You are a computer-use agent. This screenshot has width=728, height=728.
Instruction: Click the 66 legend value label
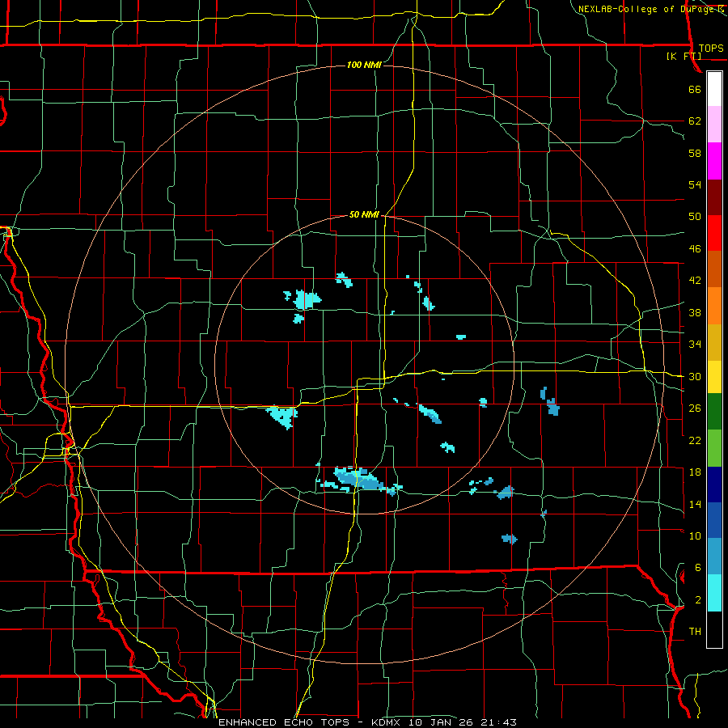(695, 89)
